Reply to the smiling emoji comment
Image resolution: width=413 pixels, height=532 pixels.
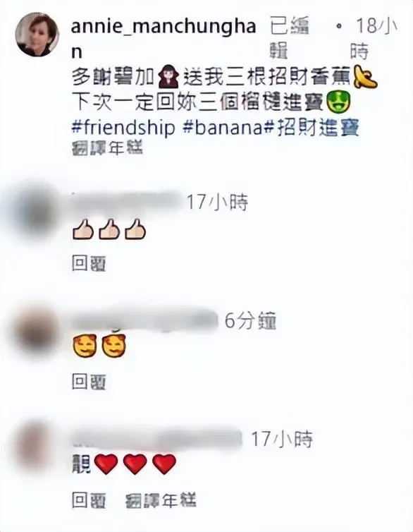(89, 382)
